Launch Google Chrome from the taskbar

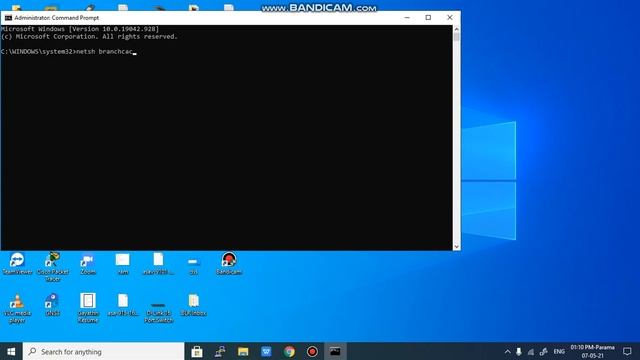[x=289, y=351]
